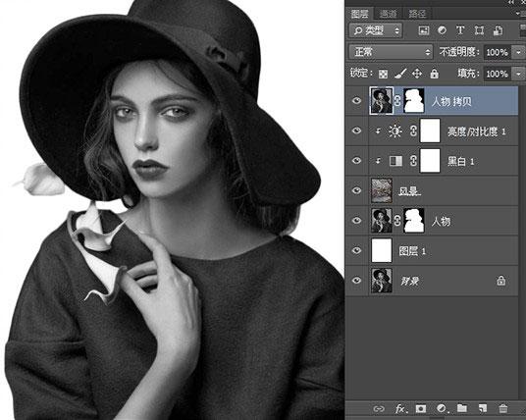Switch to the 图层 tab
The width and height of the screenshot is (526, 420).
point(359,14)
